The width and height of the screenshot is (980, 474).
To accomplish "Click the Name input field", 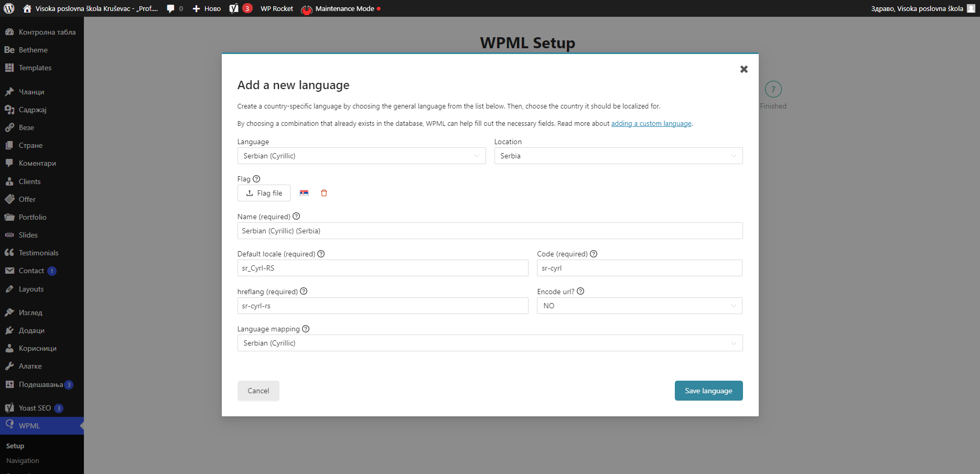I will click(x=490, y=231).
